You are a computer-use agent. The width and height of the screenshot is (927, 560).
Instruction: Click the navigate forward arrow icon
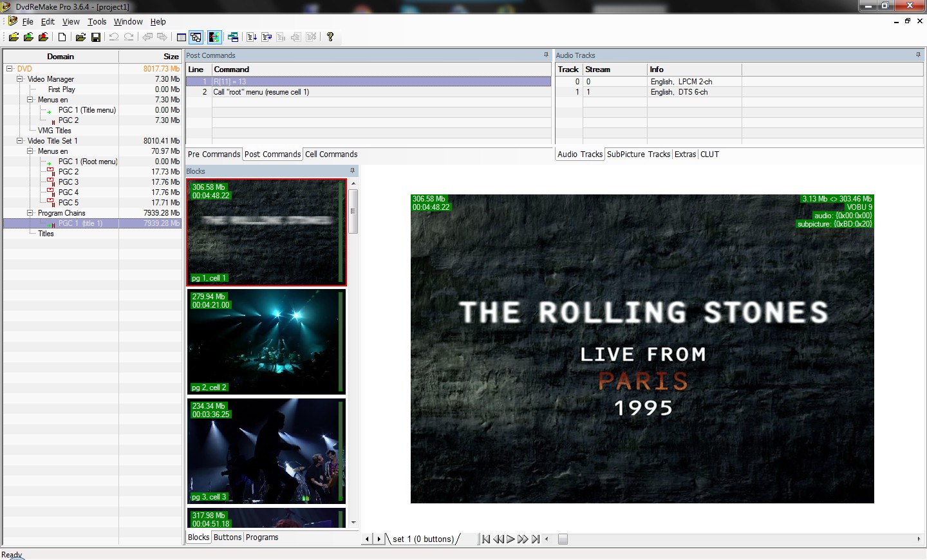(162, 37)
